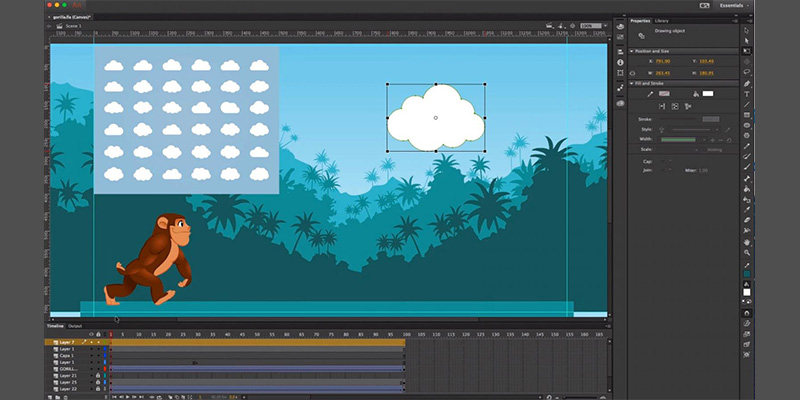
Task: Collapse the Position and Size section
Action: [632, 52]
